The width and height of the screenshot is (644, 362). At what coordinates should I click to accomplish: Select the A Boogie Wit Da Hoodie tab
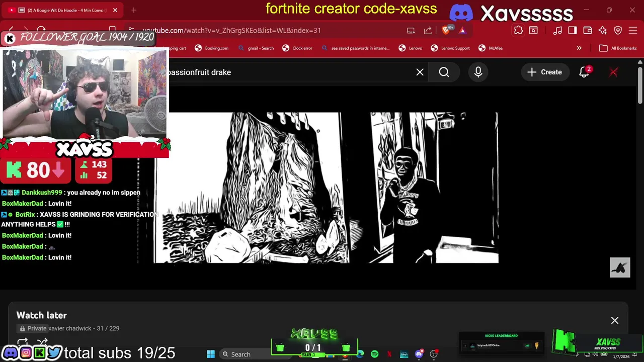click(x=63, y=10)
